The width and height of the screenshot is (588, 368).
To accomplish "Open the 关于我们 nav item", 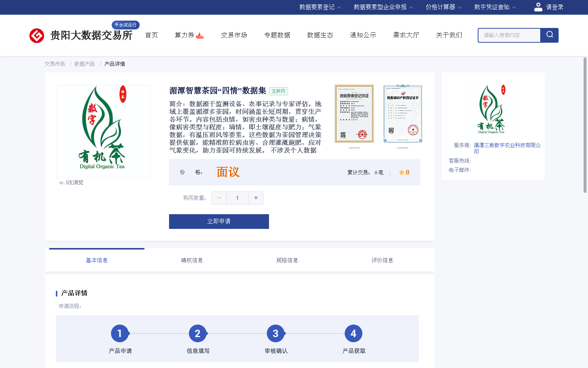I will point(449,35).
